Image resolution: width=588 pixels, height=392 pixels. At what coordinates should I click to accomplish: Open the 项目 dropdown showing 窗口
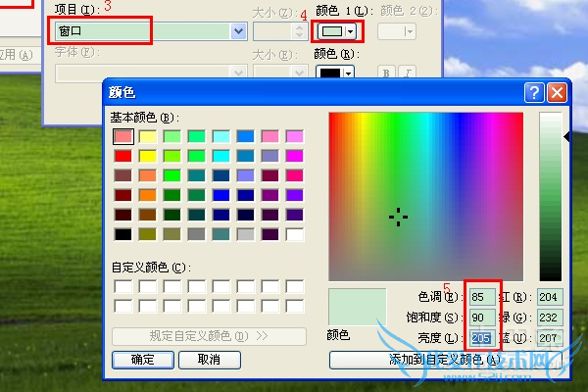(x=151, y=31)
